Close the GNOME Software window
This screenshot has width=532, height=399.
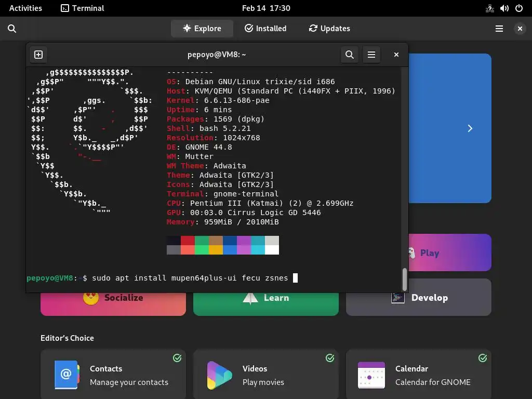[520, 29]
